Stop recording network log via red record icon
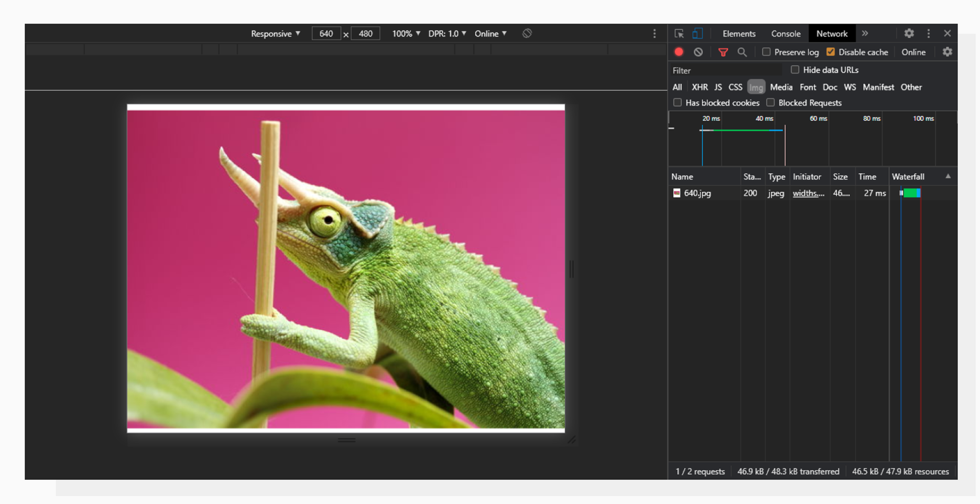The width and height of the screenshot is (980, 504). [679, 52]
